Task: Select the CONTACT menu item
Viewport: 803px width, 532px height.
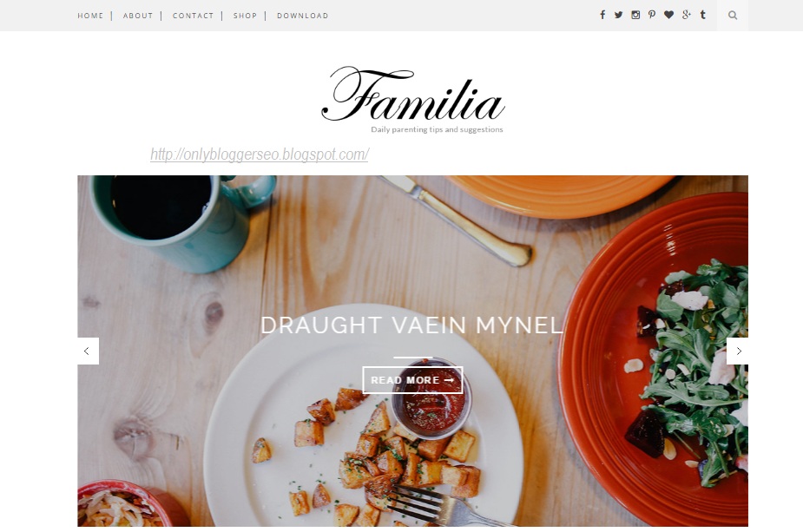Action: [193, 16]
